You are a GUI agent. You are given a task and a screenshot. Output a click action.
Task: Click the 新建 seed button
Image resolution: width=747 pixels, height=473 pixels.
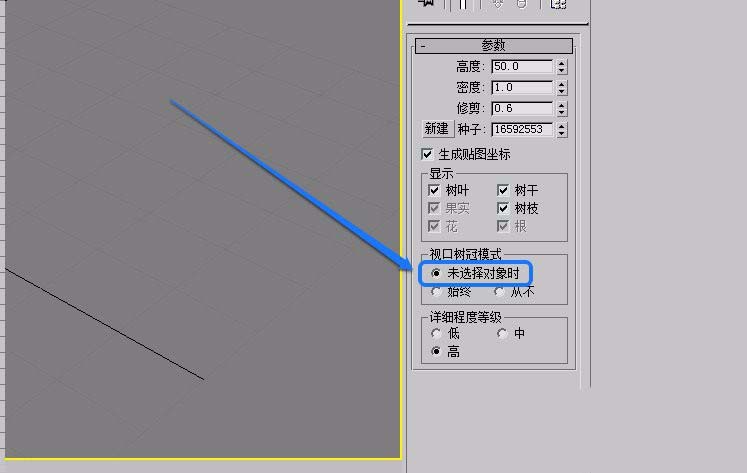pos(437,129)
